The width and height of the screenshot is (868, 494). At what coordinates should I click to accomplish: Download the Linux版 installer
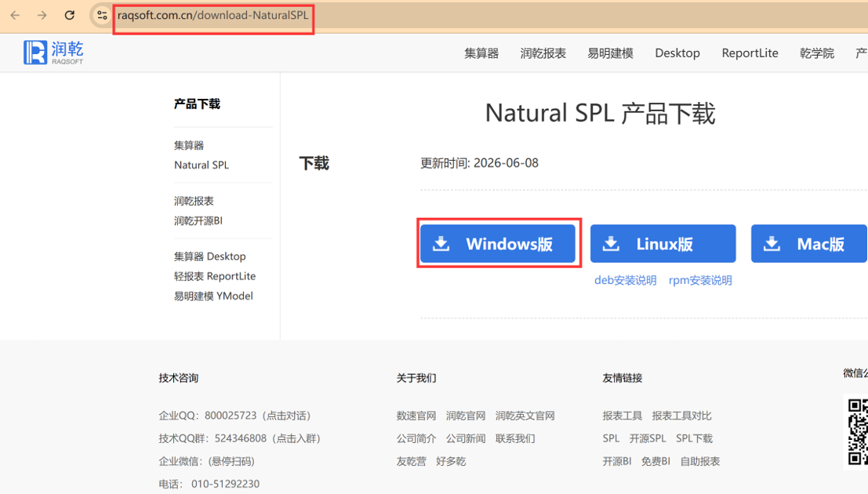tap(663, 244)
